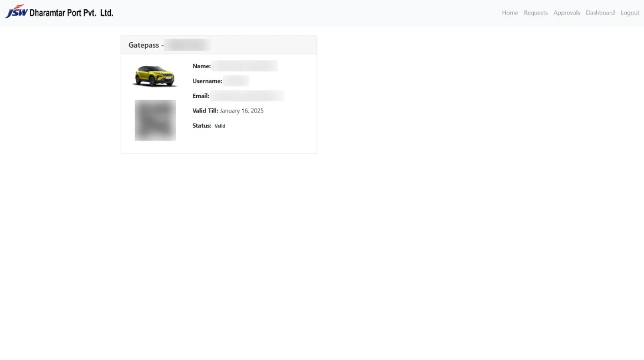
Task: Select the January 16, 2025 date
Action: [x=242, y=111]
